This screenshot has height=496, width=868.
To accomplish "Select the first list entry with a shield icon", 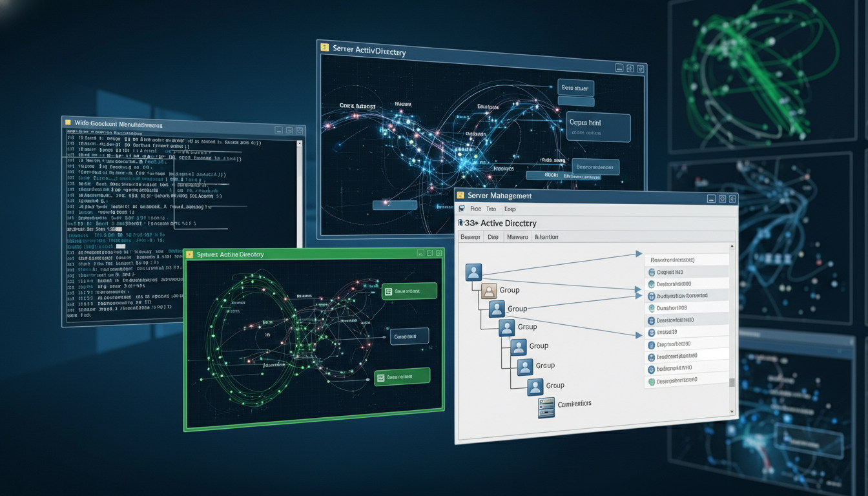I will click(x=651, y=272).
